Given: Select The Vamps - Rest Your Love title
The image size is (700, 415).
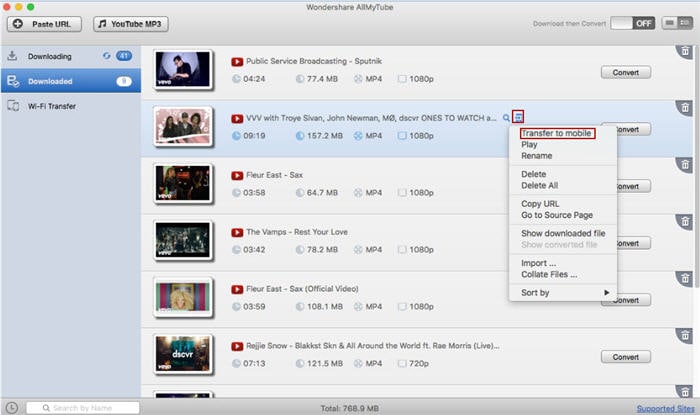Looking at the screenshot, I should coord(296,232).
